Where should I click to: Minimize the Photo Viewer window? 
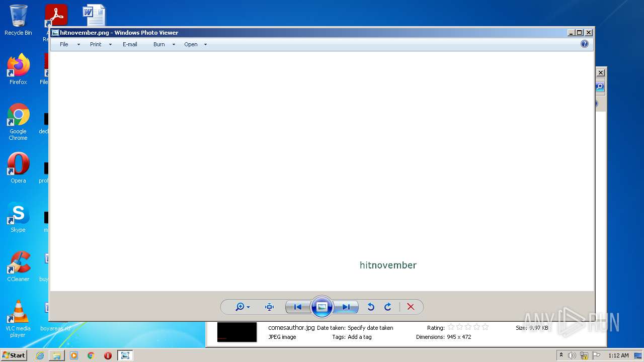click(x=571, y=33)
